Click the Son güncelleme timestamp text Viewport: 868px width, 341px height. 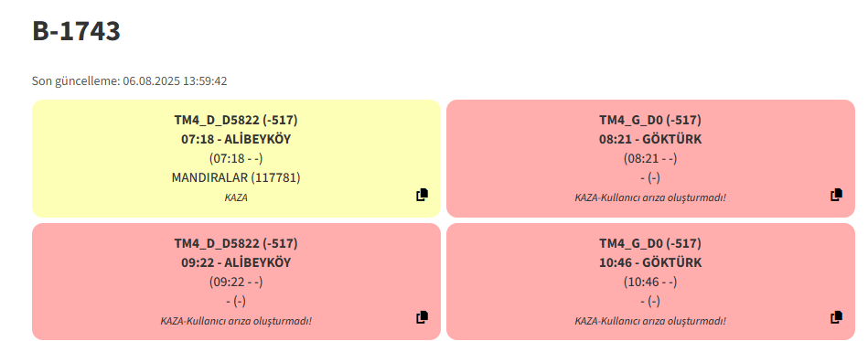(x=130, y=81)
